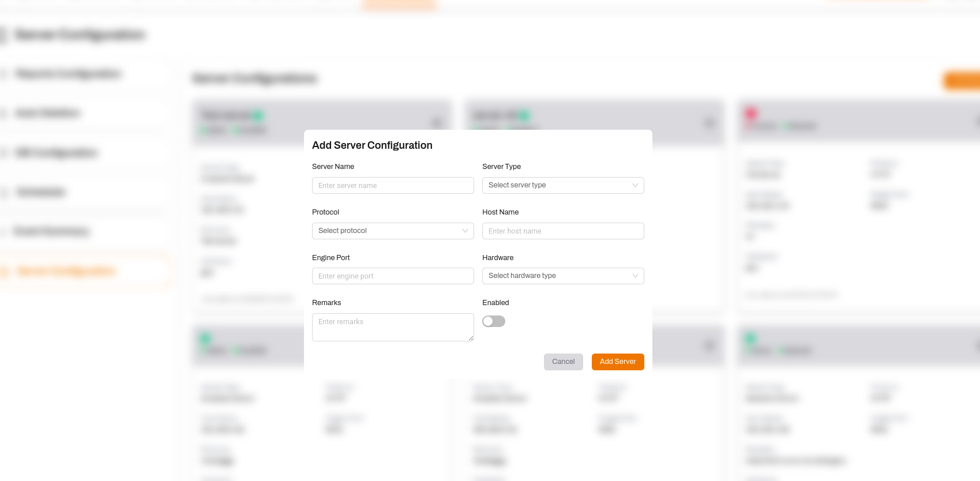Click the Server Type chevron arrow
980x481 pixels.
635,186
